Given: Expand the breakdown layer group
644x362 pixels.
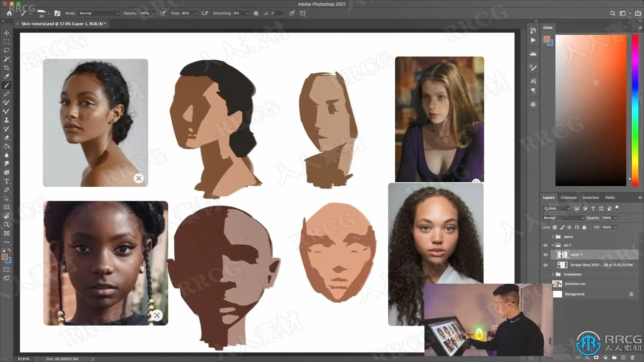Looking at the screenshot, I should pos(553,274).
